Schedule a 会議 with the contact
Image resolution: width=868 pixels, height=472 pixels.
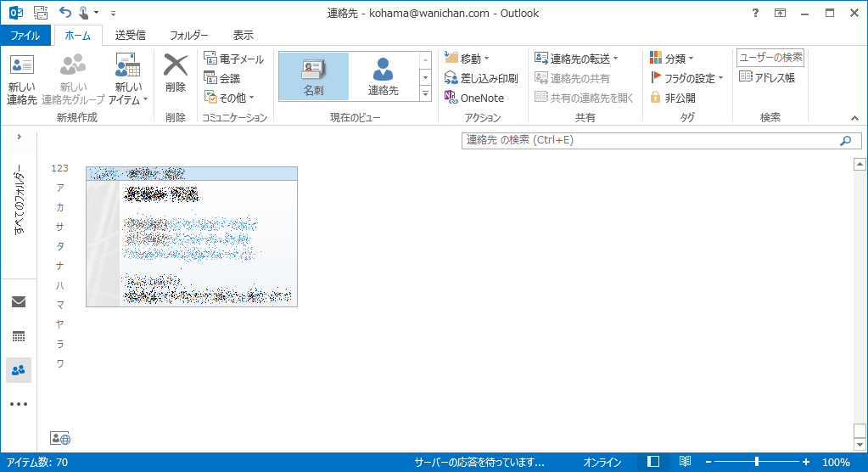[222, 78]
